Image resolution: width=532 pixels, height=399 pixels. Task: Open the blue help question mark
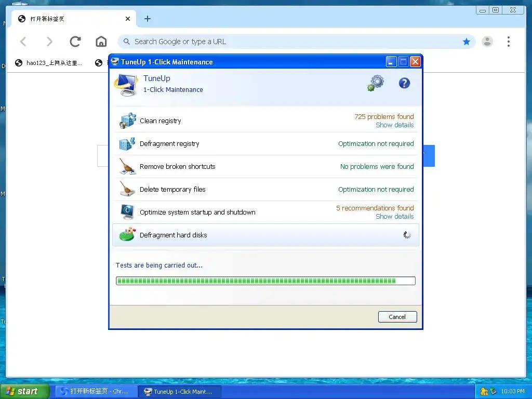404,83
